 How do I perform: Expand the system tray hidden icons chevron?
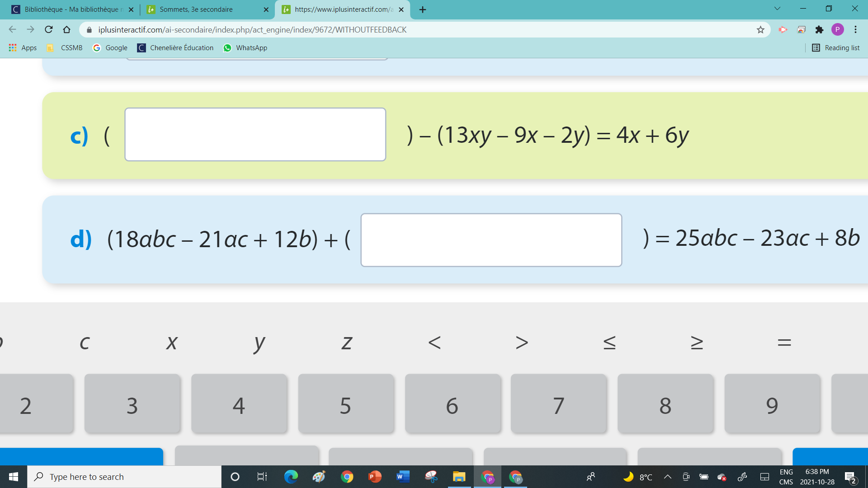(x=667, y=477)
